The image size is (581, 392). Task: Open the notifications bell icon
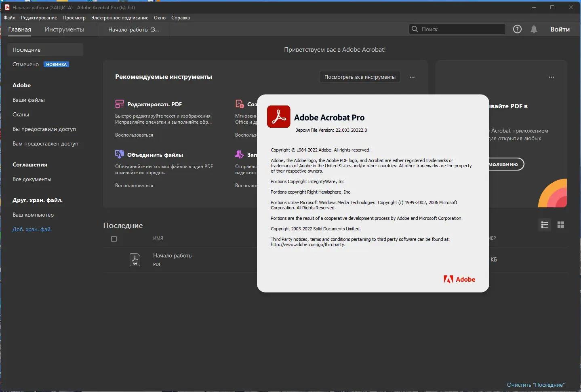(534, 29)
